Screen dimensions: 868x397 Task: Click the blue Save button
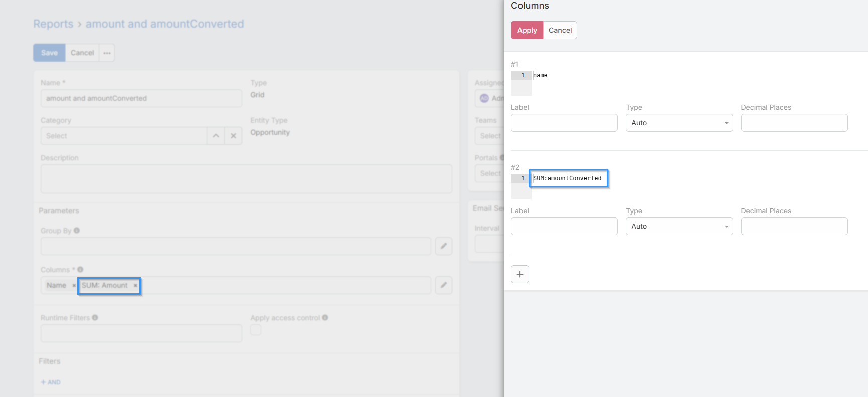point(49,53)
